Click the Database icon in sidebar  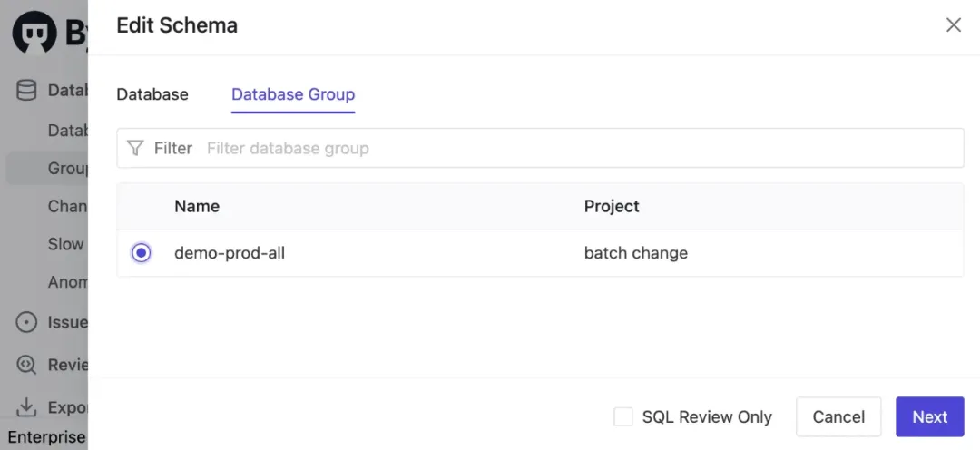[x=27, y=90]
